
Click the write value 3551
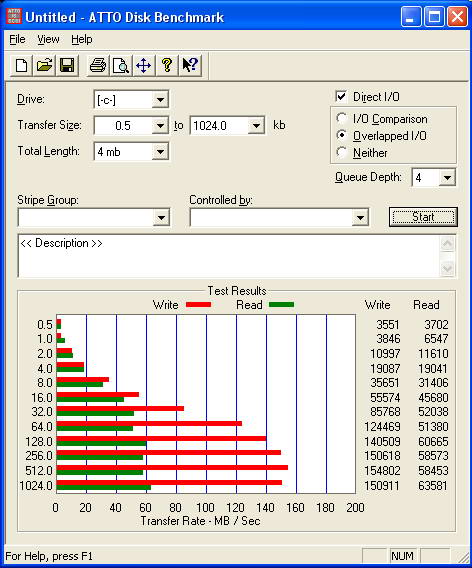tap(388, 325)
